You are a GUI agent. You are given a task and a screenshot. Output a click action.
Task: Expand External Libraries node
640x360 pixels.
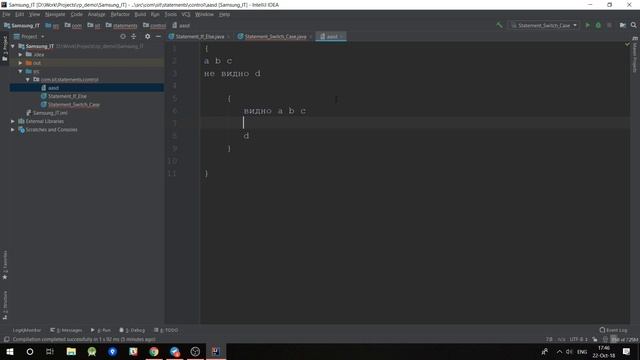[13, 121]
